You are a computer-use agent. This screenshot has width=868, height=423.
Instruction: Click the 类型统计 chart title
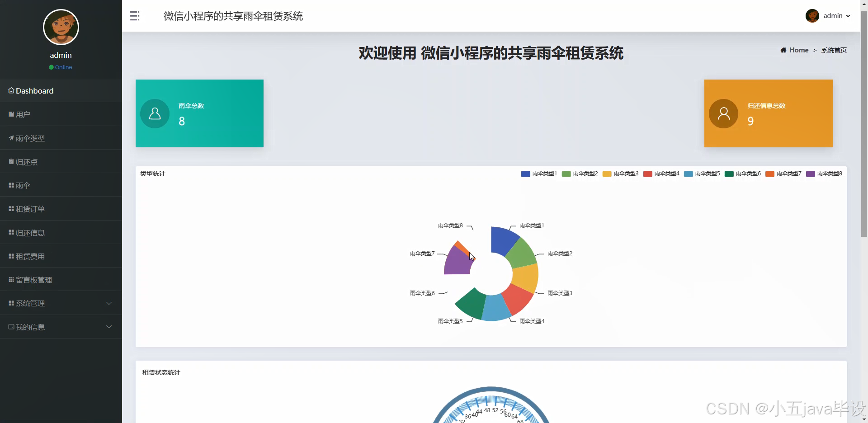tap(153, 174)
